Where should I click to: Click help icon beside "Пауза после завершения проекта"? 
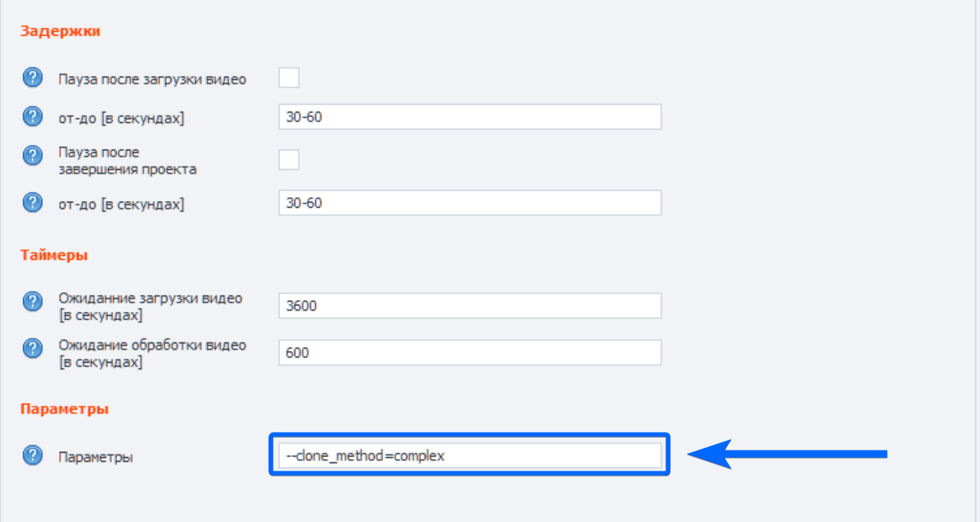tap(33, 156)
